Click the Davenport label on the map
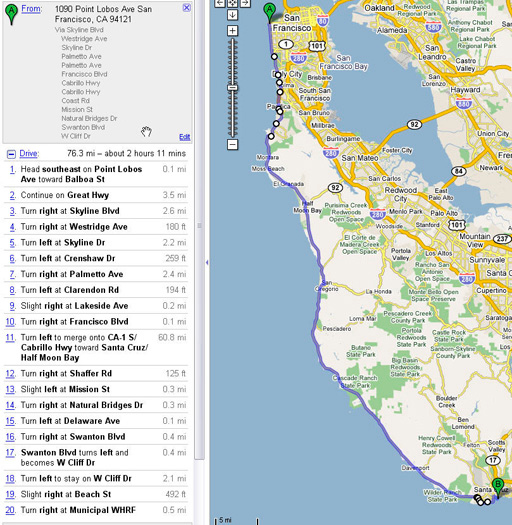The width and height of the screenshot is (512, 525). [416, 468]
